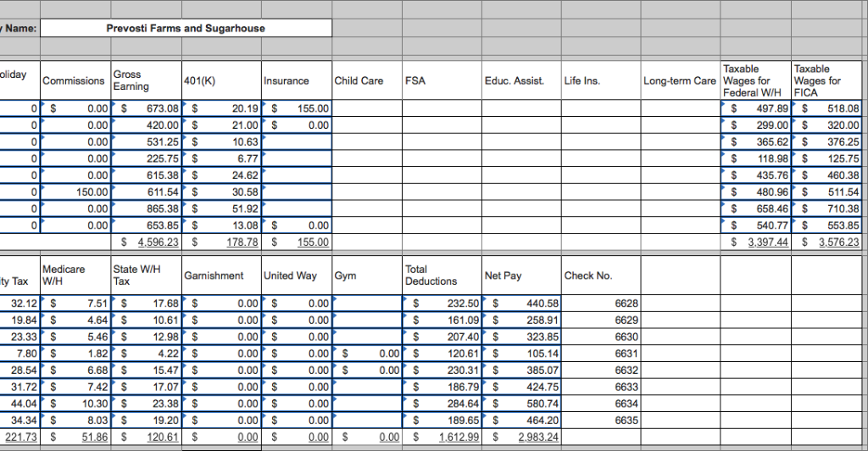The height and width of the screenshot is (451, 868).
Task: Select net pay total 2,983.24
Action: pyautogui.click(x=521, y=437)
